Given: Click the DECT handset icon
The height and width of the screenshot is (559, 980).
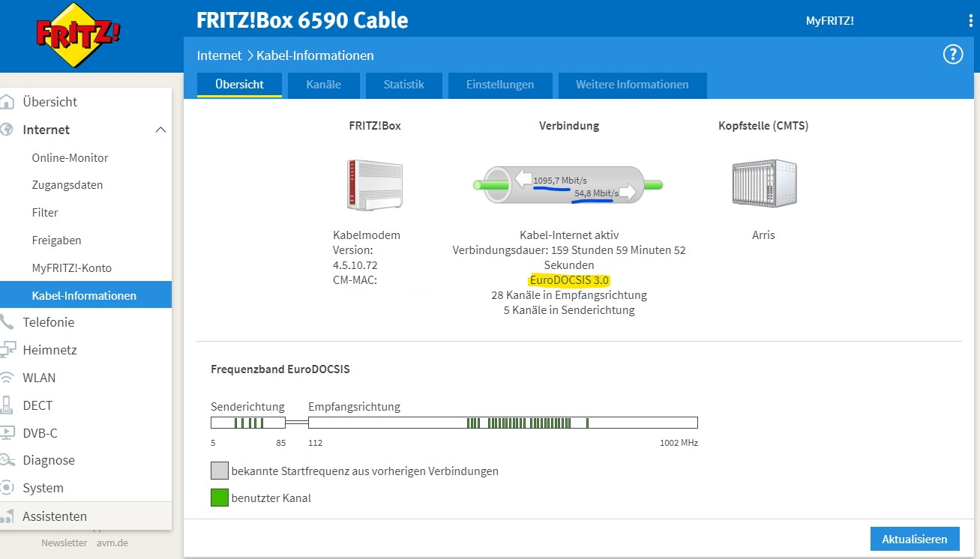Looking at the screenshot, I should click(7, 405).
